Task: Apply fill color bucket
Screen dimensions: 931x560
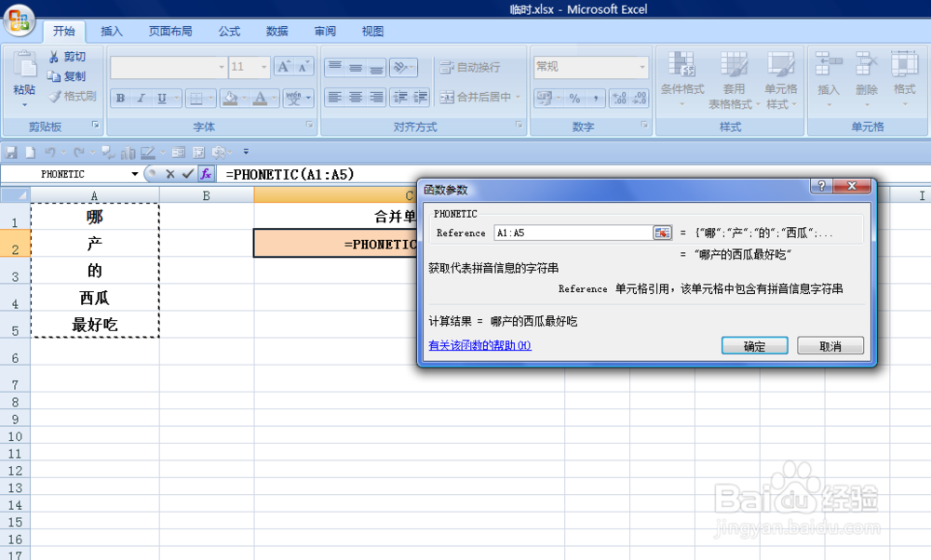Action: tap(230, 98)
